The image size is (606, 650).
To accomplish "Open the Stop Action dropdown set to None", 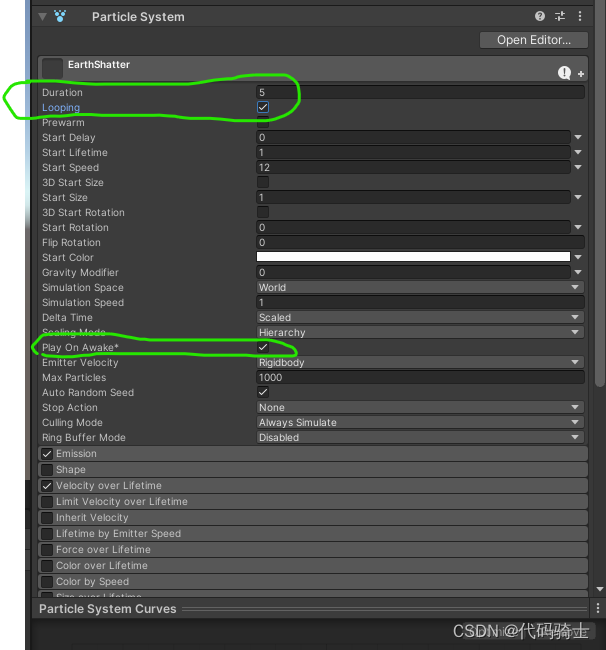I will click(x=420, y=407).
